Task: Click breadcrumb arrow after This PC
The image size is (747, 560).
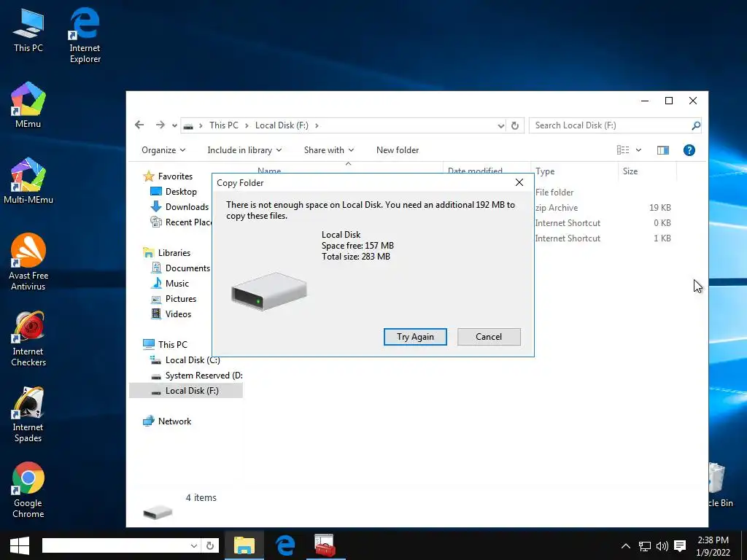Action: (247, 125)
